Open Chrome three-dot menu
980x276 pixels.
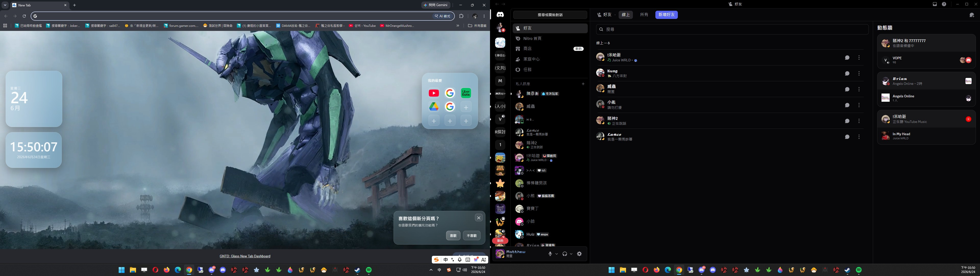[484, 16]
